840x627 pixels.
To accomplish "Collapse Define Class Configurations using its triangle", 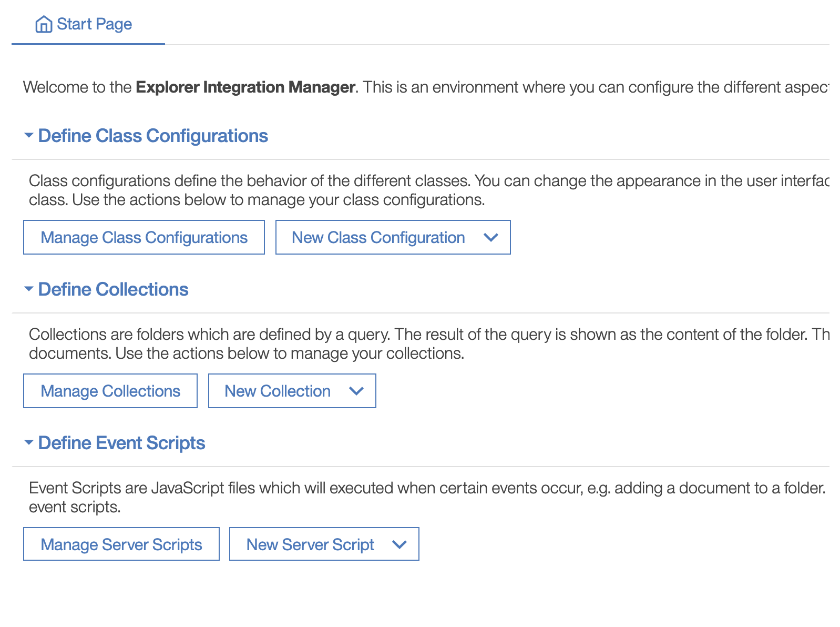I will [x=29, y=136].
